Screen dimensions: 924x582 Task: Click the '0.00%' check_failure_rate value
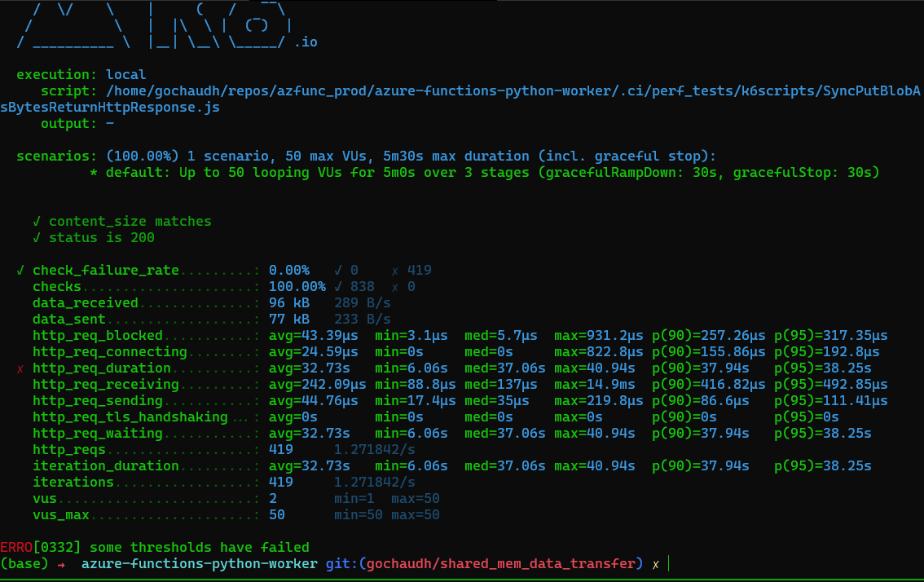pyautogui.click(x=288, y=271)
